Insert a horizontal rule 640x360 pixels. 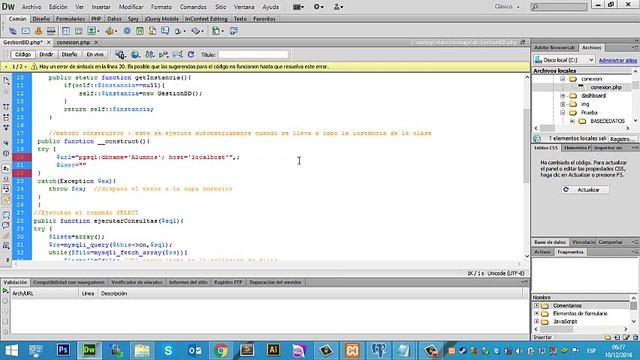[51, 31]
